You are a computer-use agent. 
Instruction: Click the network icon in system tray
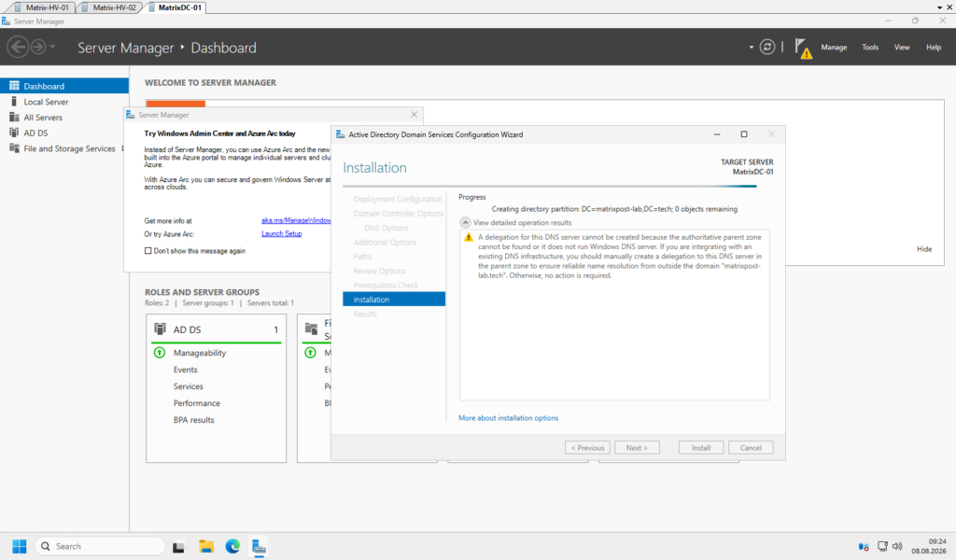[882, 547]
